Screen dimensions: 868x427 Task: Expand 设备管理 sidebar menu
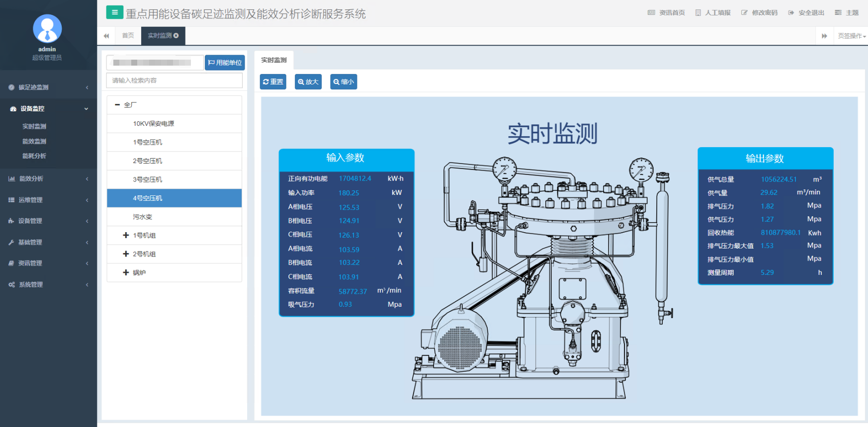48,221
